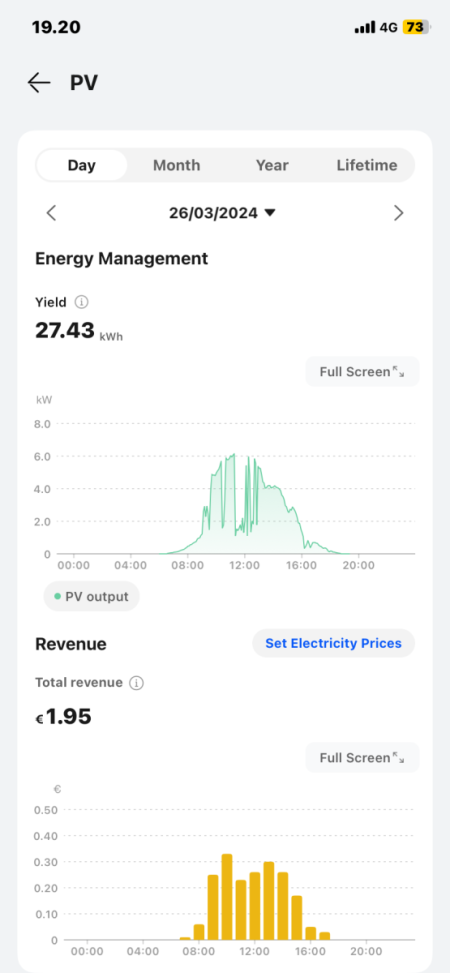Image resolution: width=450 pixels, height=973 pixels.
Task: Tap the battery indicator showing 73
Action: (x=415, y=27)
